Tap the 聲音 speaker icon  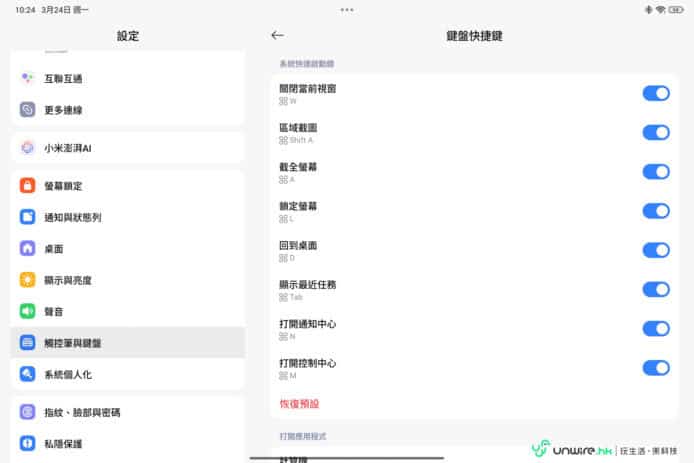(28, 311)
